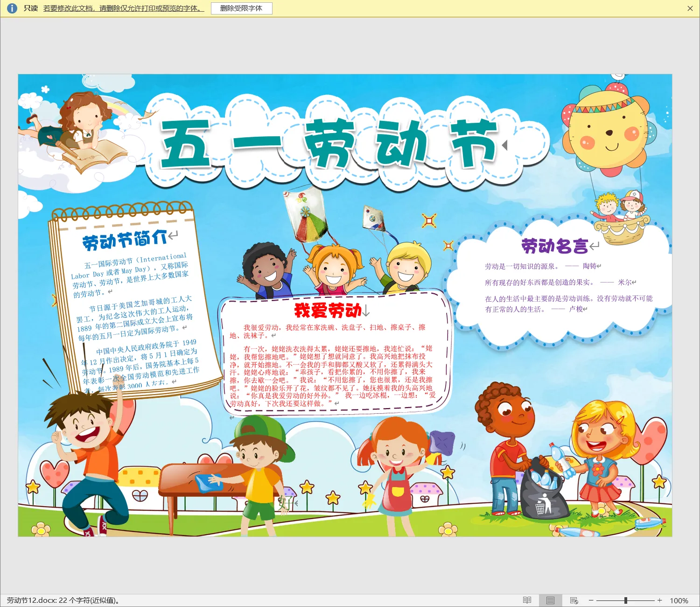This screenshot has height=607, width=700.
Task: Click the quote line ending with 陶铸
Action: coord(540,266)
